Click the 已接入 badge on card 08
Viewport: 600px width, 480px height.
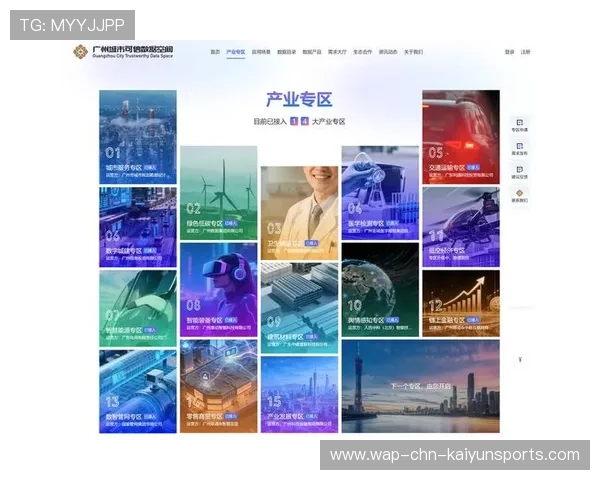point(231,320)
